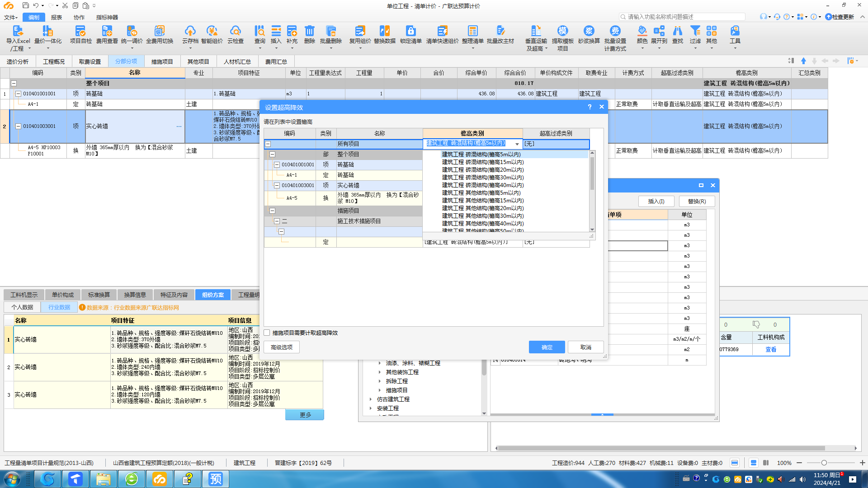Open 指标神器 menu tab
The width and height of the screenshot is (868, 488).
(x=107, y=18)
